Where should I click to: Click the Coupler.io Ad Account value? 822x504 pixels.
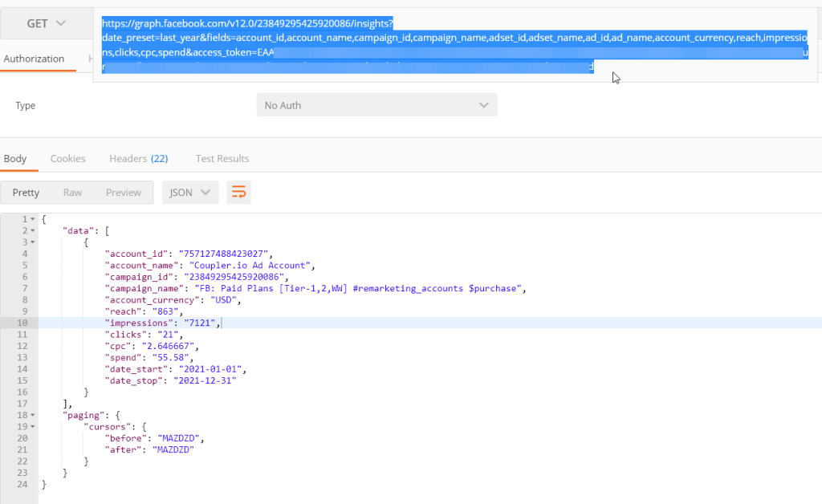250,265
